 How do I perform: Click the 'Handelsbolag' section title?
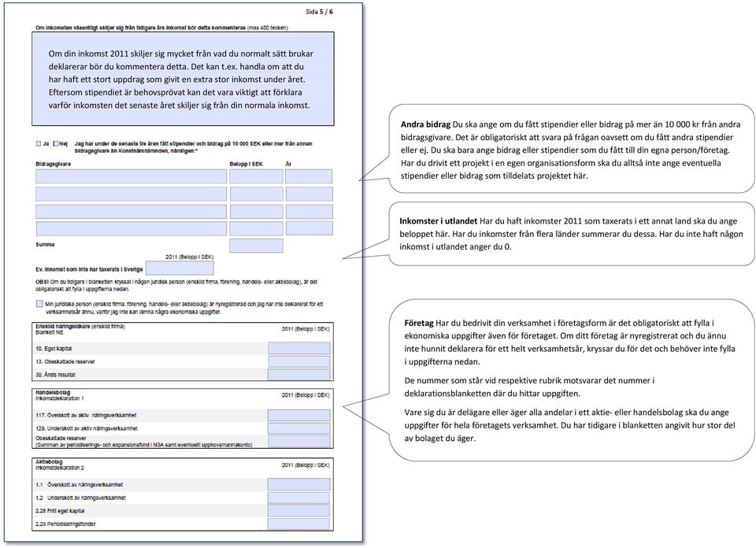[x=53, y=392]
